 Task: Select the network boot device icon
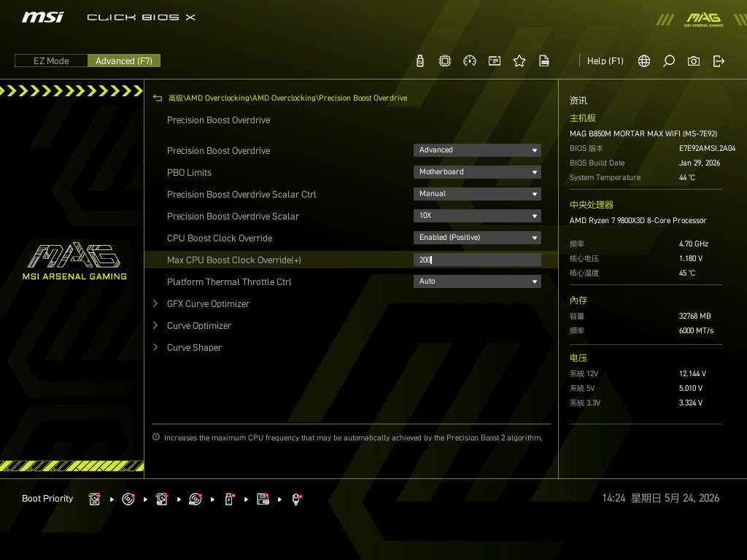pyautogui.click(x=296, y=499)
